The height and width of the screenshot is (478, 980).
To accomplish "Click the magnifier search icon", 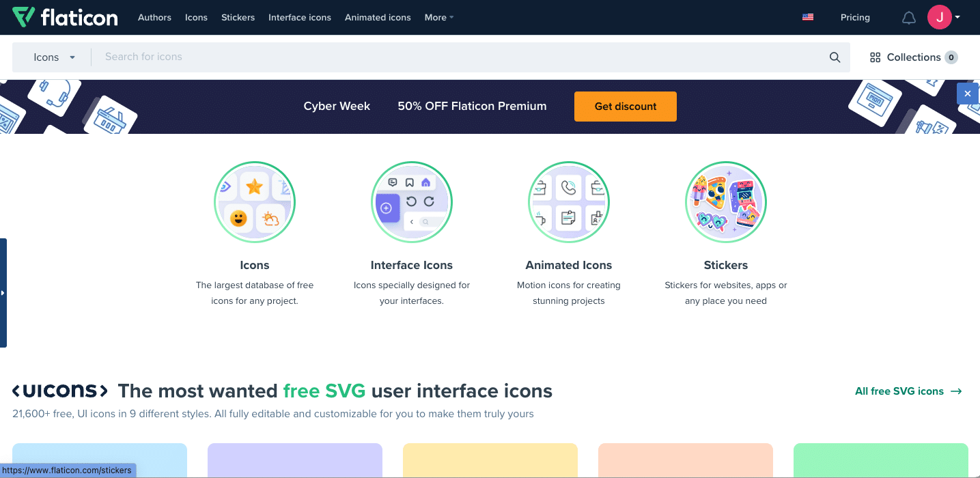I will point(835,57).
